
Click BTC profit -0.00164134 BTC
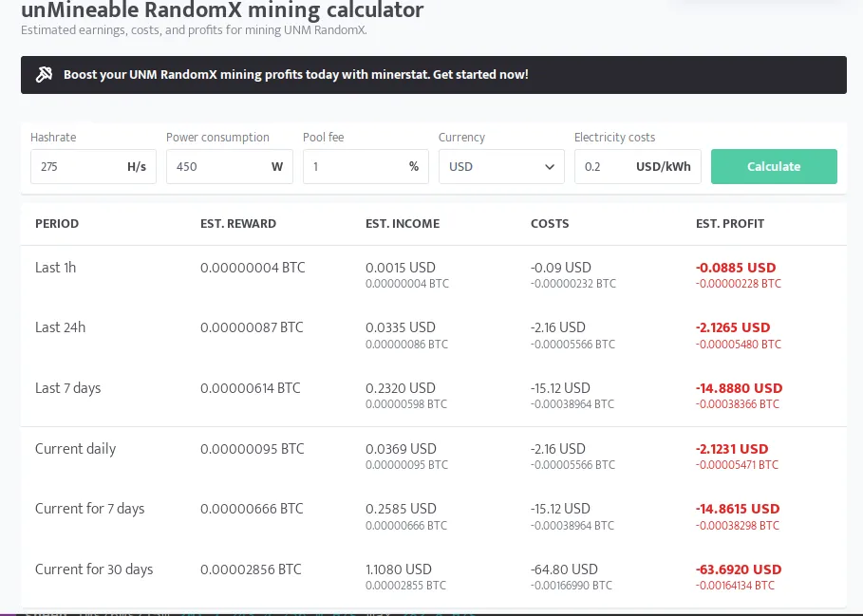[736, 586]
